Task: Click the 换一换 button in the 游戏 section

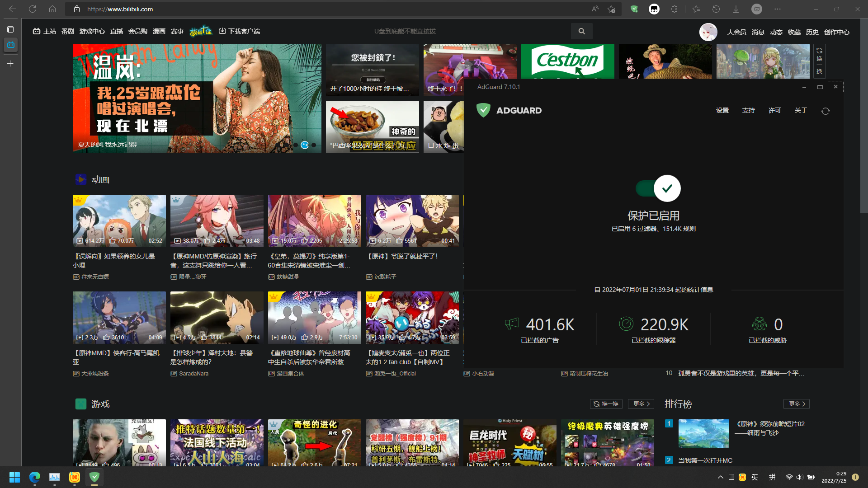Action: (x=606, y=404)
